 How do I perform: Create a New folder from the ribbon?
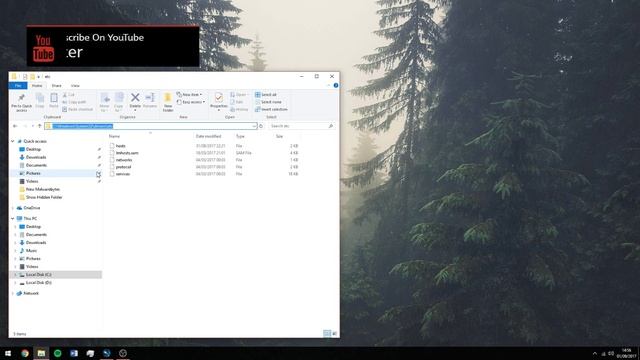[x=168, y=102]
